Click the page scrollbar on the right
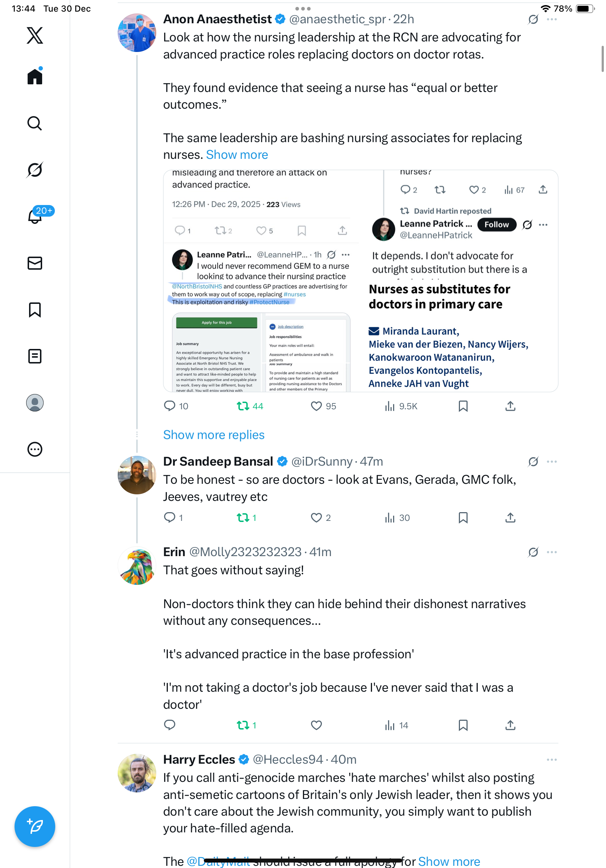Image resolution: width=606 pixels, height=868 pixels. tap(602, 59)
